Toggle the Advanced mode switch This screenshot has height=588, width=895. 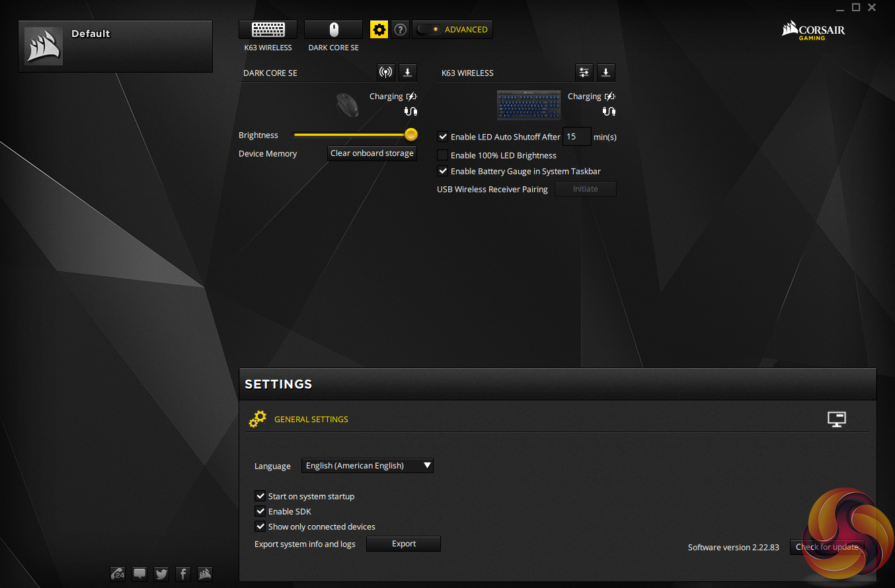(x=430, y=30)
